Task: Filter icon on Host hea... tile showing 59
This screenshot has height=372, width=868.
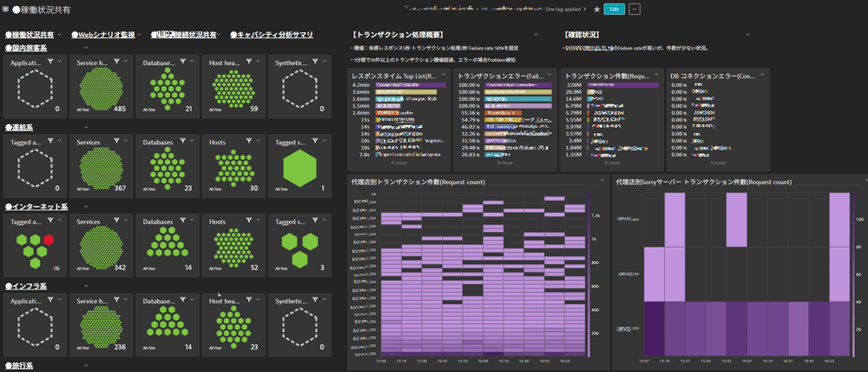Action: point(248,63)
